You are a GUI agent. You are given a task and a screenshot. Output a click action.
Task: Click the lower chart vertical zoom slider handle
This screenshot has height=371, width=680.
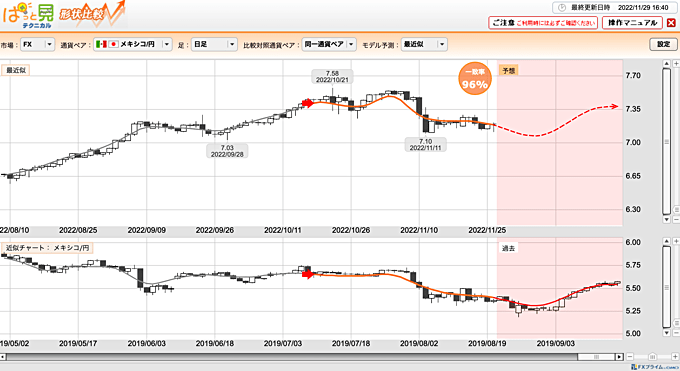pyautogui.click(x=677, y=323)
